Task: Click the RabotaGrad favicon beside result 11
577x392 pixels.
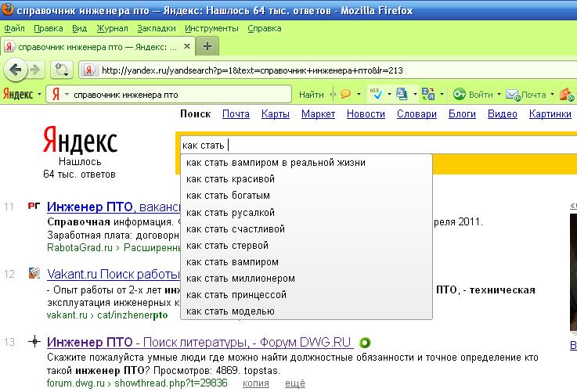Action: pyautogui.click(x=34, y=206)
